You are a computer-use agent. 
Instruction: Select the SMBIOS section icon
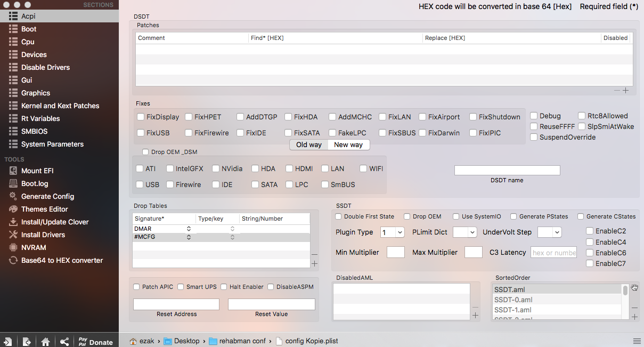[x=13, y=131]
